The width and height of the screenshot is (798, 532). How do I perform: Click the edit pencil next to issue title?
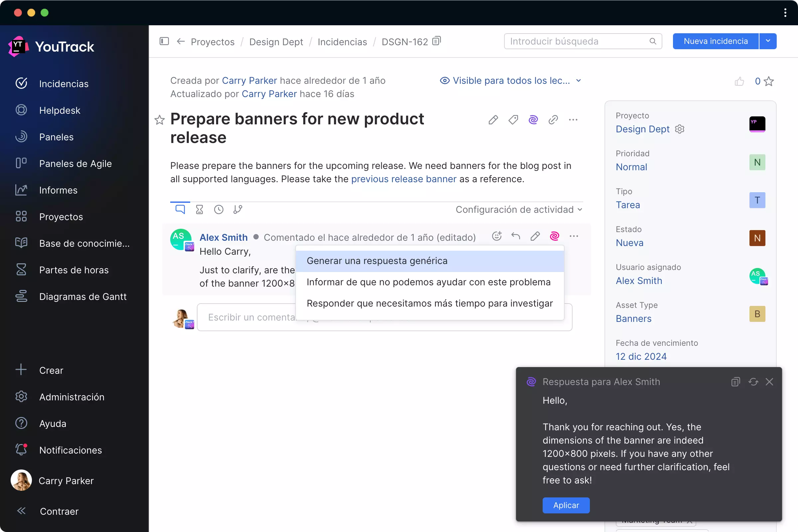pyautogui.click(x=493, y=120)
